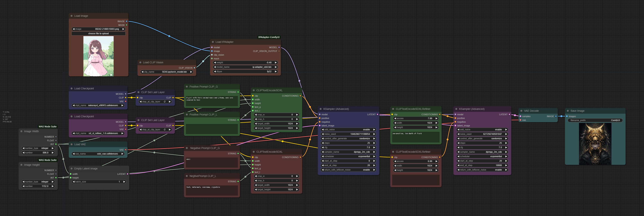Collapse the Load VAE node title dot

[72, 144]
